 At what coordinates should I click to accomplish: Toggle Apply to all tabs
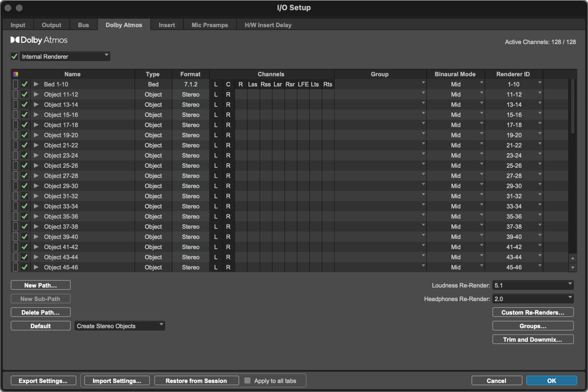tap(247, 380)
